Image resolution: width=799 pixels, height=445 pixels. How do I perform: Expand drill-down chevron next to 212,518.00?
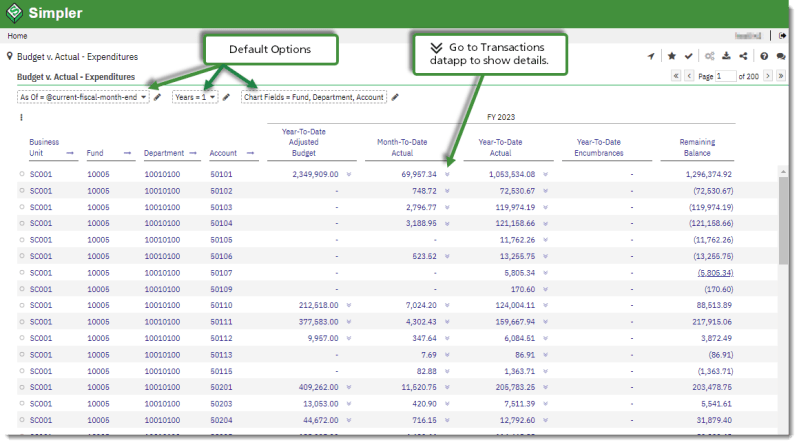tap(349, 305)
